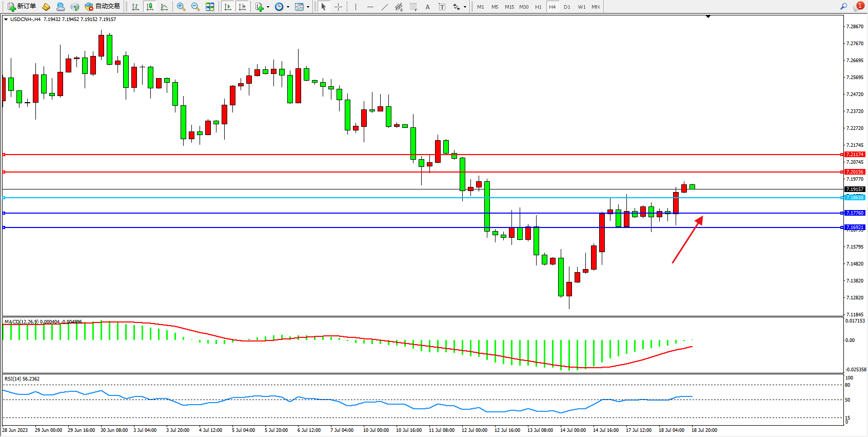This screenshot has width=868, height=437.
Task: Open the search magnifier icon
Action: click(843, 7)
